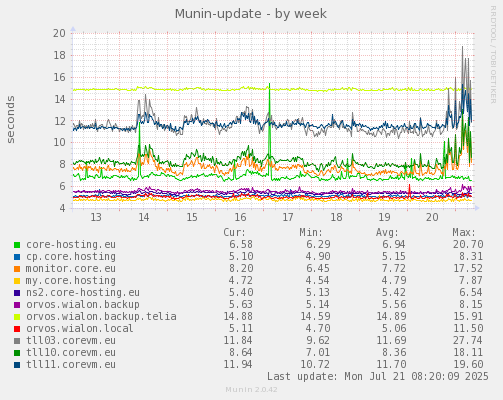
Task: Click the Min: column header
Action: (x=311, y=232)
